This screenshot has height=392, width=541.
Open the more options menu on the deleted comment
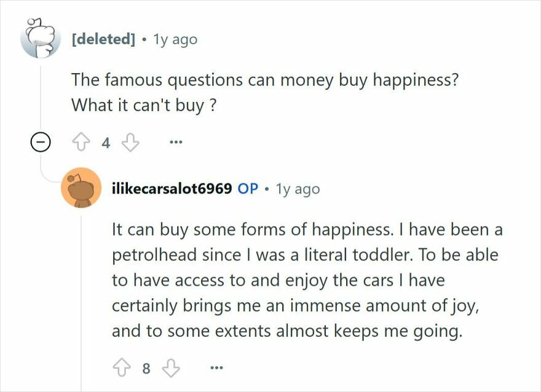tap(176, 143)
